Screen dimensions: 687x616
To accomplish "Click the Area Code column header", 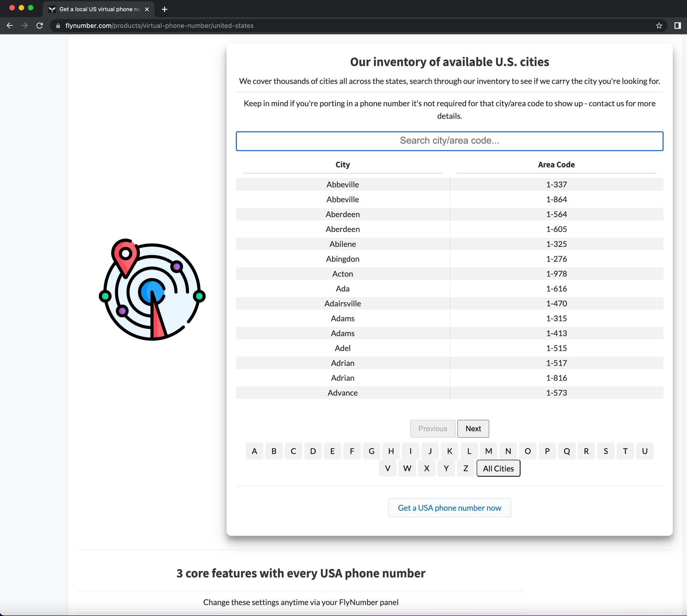I will click(x=556, y=165).
